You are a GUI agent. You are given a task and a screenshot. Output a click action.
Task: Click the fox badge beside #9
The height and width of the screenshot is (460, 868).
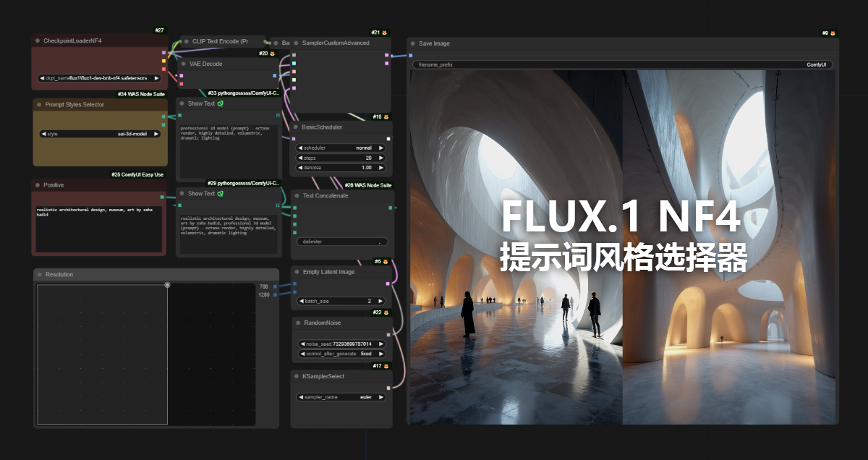[x=833, y=33]
